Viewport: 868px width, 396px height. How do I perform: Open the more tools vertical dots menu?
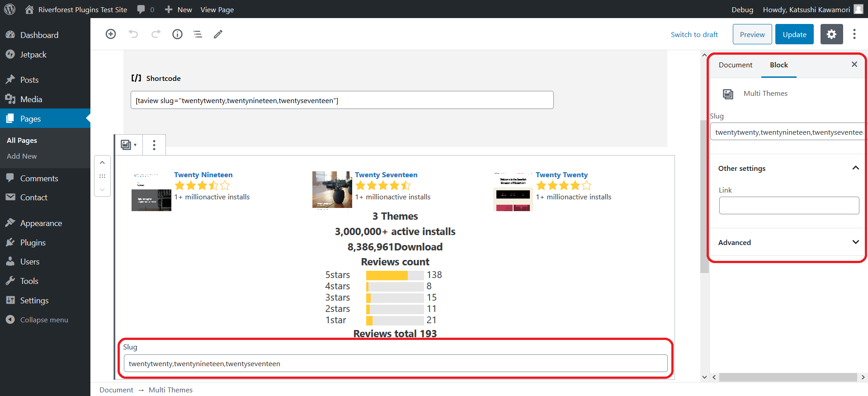(x=854, y=34)
